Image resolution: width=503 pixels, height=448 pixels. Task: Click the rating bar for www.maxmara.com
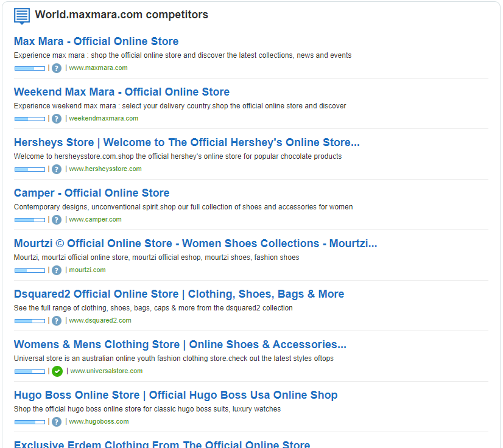point(30,68)
